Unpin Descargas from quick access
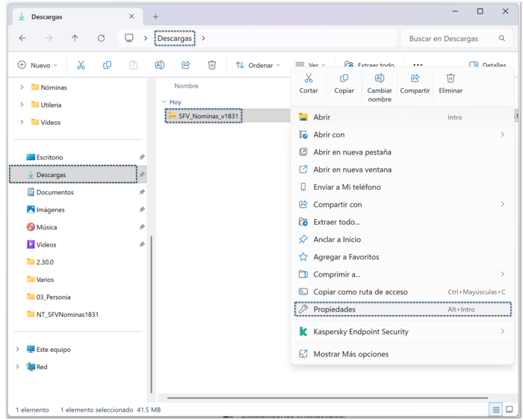 (x=142, y=175)
